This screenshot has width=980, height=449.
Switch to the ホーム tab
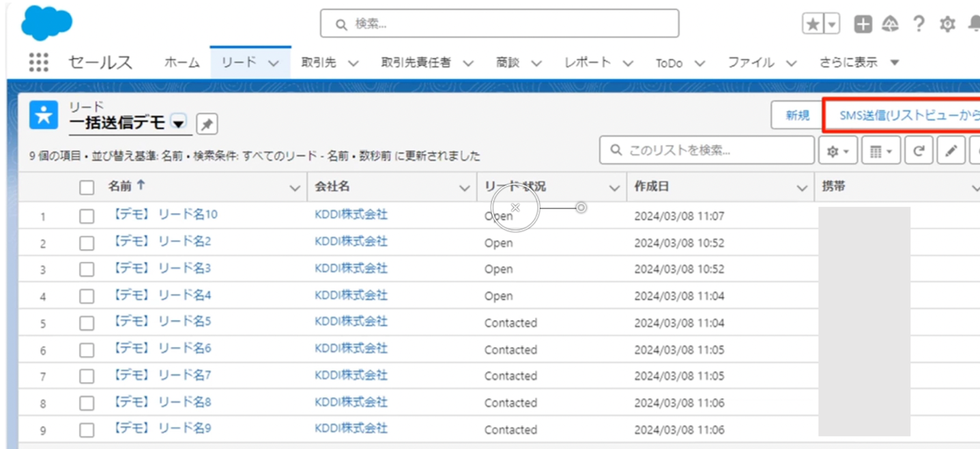[x=182, y=62]
